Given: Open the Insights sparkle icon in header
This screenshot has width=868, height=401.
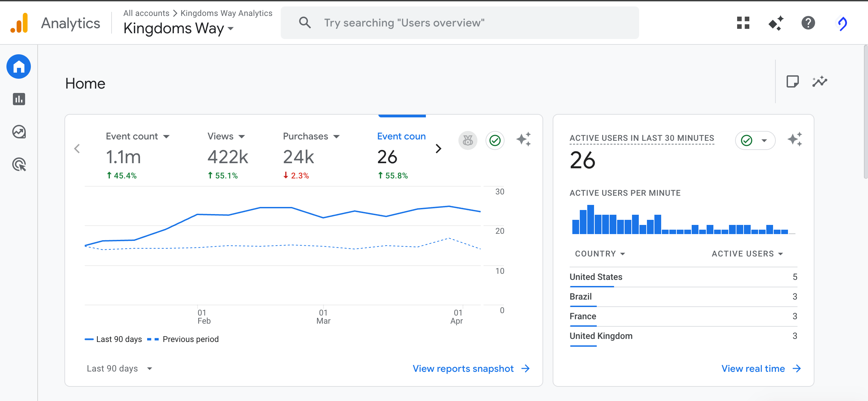Looking at the screenshot, I should tap(776, 23).
